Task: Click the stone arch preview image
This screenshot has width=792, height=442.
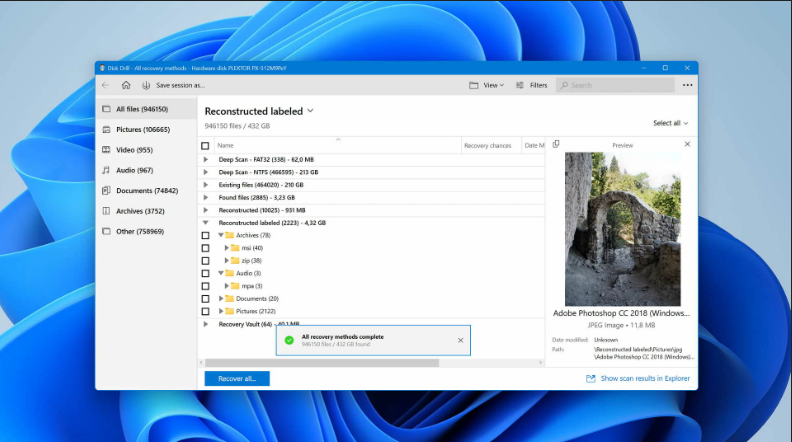Action: click(x=622, y=229)
